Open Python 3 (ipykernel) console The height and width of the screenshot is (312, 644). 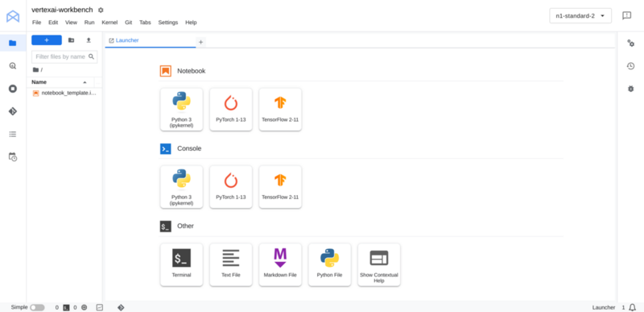click(182, 187)
